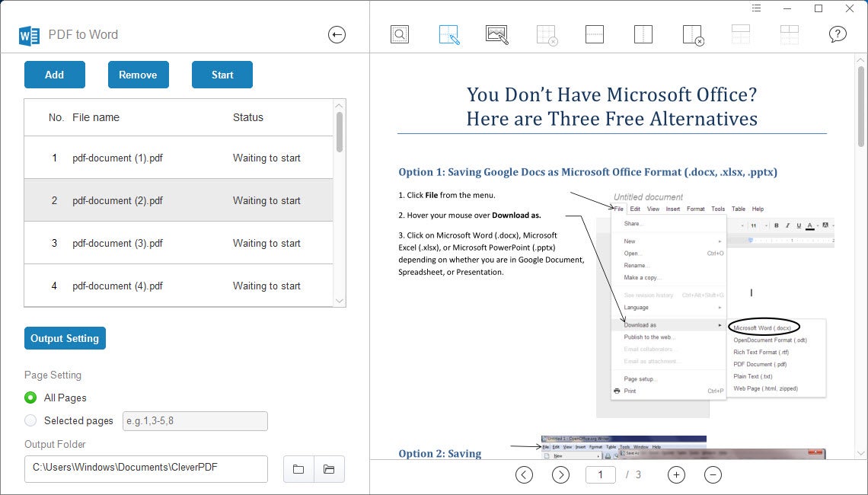
Task: Select the All Pages radio button
Action: click(x=30, y=398)
